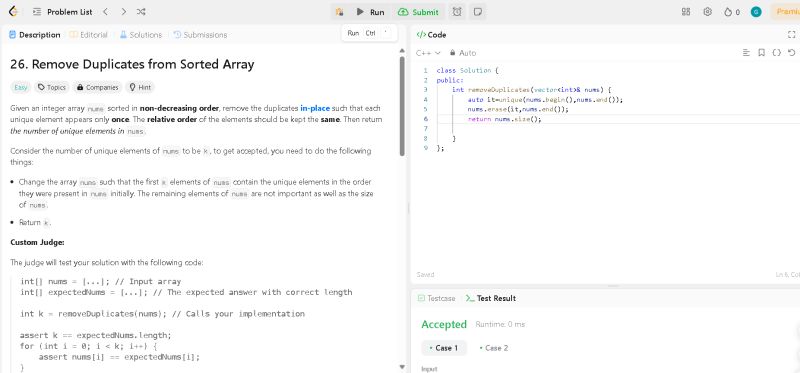
Task: Open the layout manager grid icon
Action: click(686, 12)
